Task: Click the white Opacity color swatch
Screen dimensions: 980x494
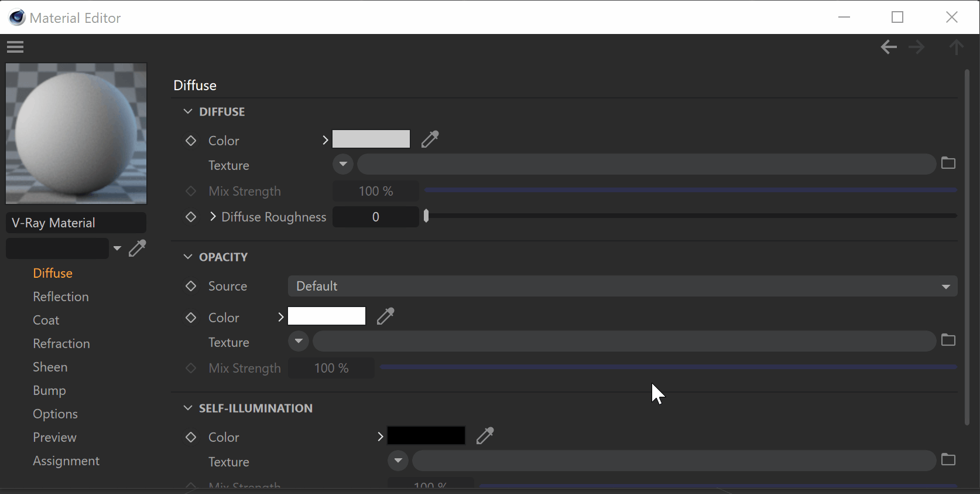Action: pos(327,316)
